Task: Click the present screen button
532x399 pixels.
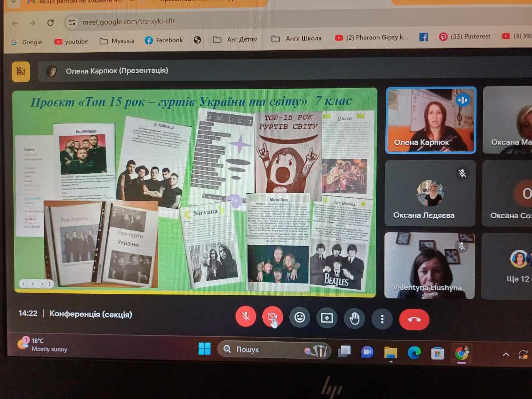Action: (327, 318)
